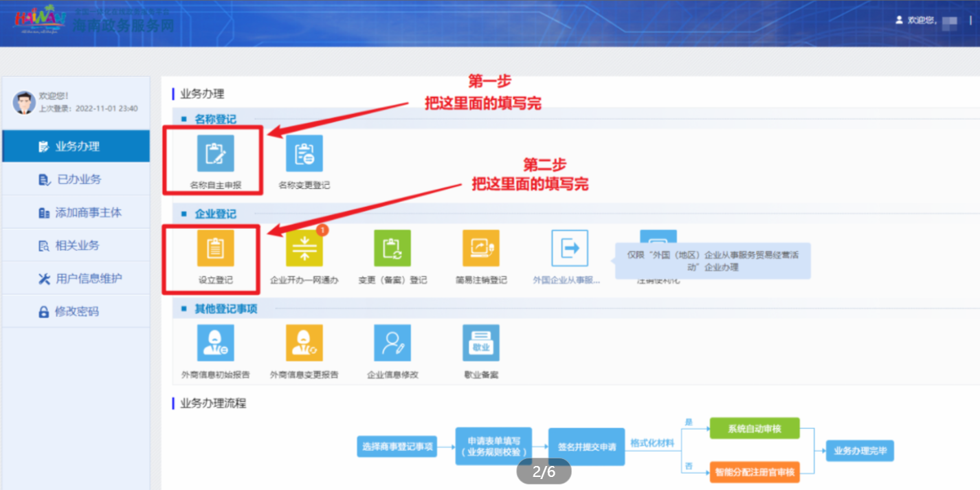Click the 简易注销登记 icon
This screenshot has height=490, width=980.
click(x=481, y=248)
